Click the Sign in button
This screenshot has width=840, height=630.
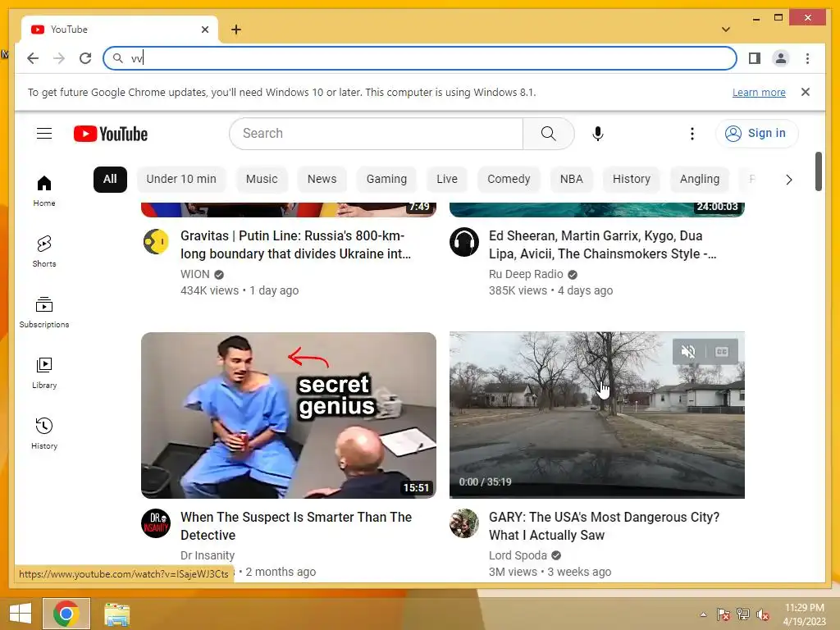[756, 134]
